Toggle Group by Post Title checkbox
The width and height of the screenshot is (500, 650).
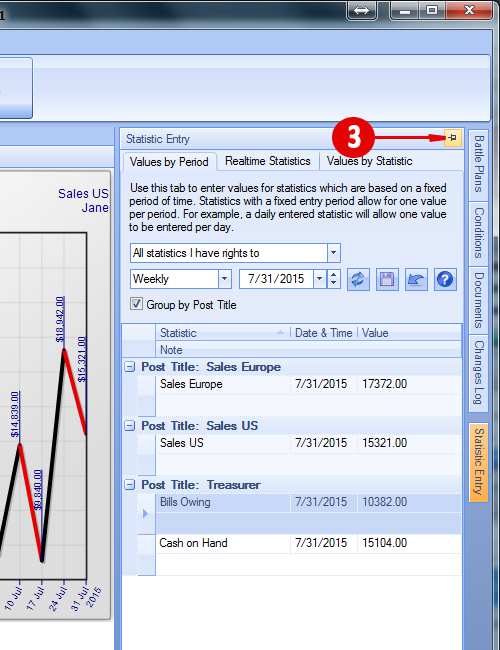tap(136, 304)
